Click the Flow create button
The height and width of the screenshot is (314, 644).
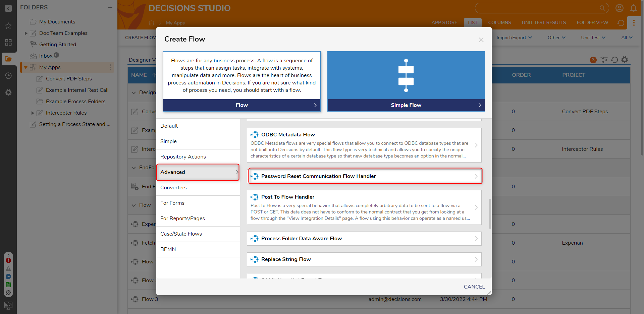pos(242,105)
